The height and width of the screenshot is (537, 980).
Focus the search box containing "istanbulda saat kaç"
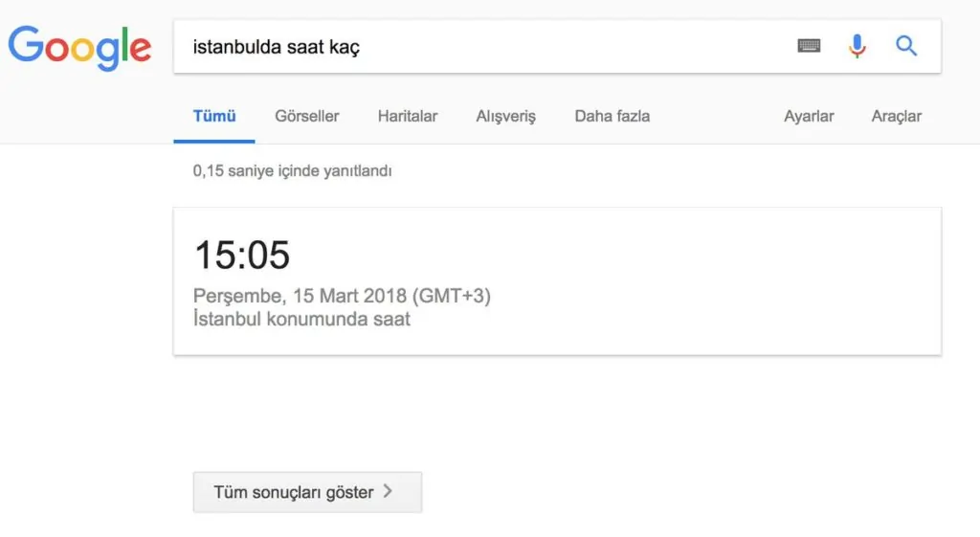point(479,46)
